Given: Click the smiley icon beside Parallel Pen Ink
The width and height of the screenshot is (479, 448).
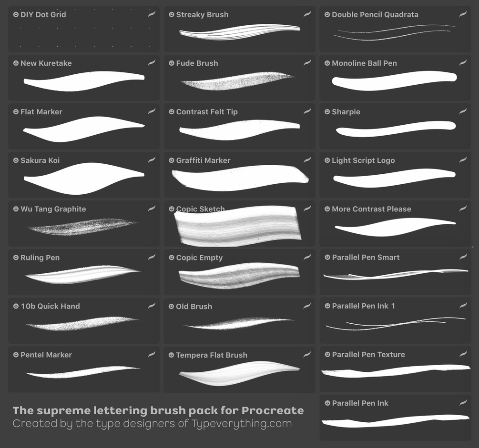Looking at the screenshot, I should tap(327, 403).
